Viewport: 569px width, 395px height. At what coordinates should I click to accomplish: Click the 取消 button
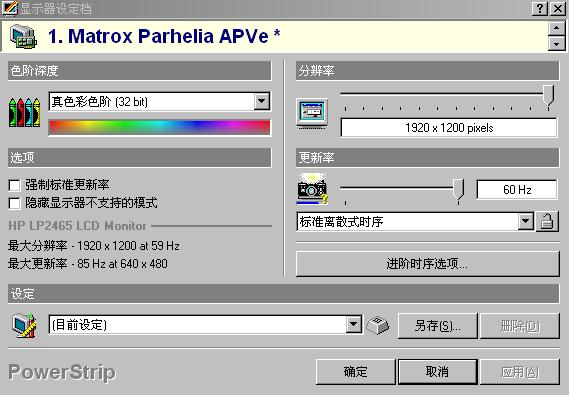438,372
